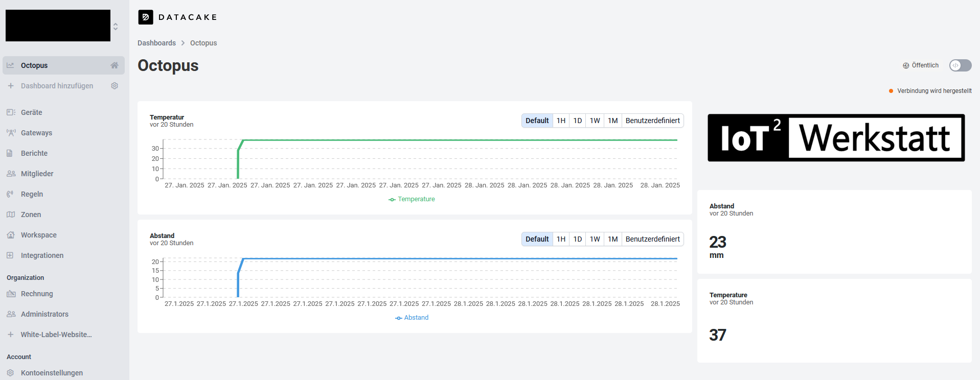
Task: Open Benutzerdefiniert range on Temperatur chart
Action: 652,121
